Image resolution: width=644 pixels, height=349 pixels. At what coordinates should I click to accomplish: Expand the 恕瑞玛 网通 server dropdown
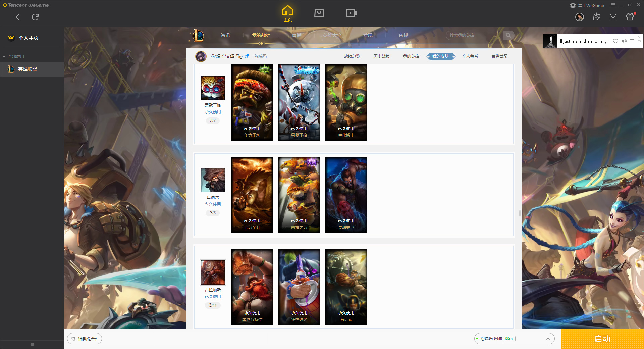pos(514,339)
